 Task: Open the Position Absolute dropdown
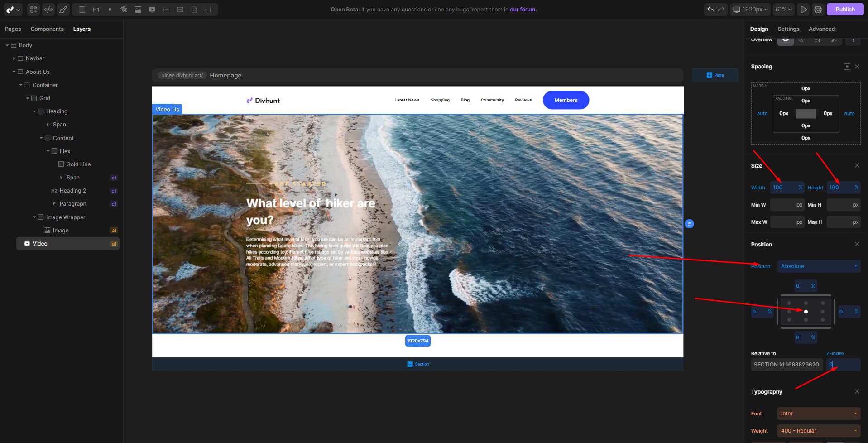coord(819,266)
